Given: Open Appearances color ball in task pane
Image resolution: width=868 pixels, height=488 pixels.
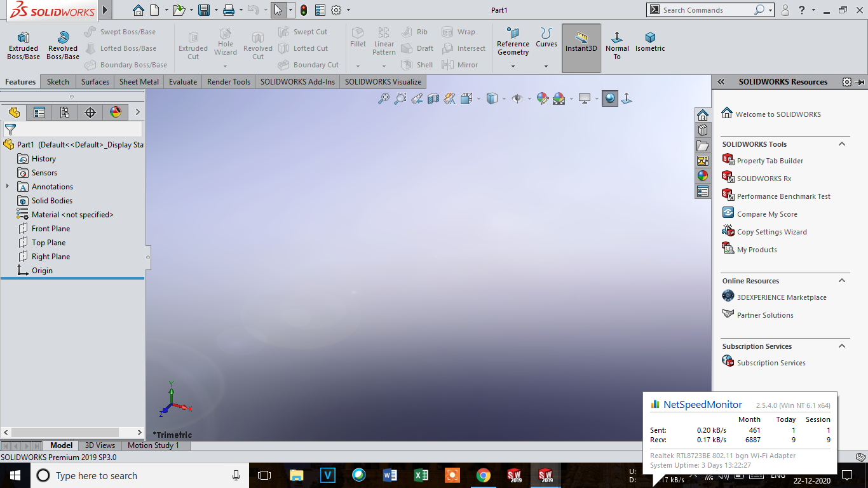Looking at the screenshot, I should point(702,176).
